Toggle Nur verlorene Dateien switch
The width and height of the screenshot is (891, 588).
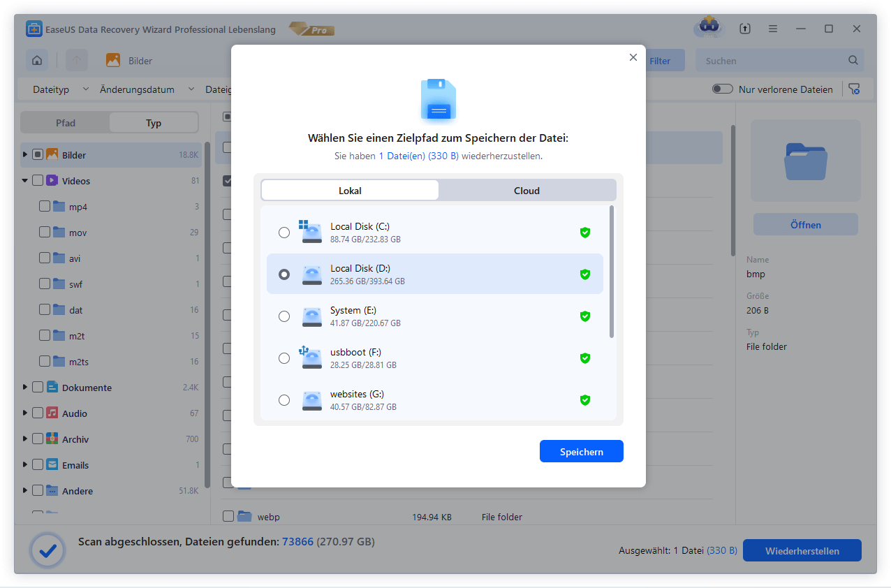722,89
